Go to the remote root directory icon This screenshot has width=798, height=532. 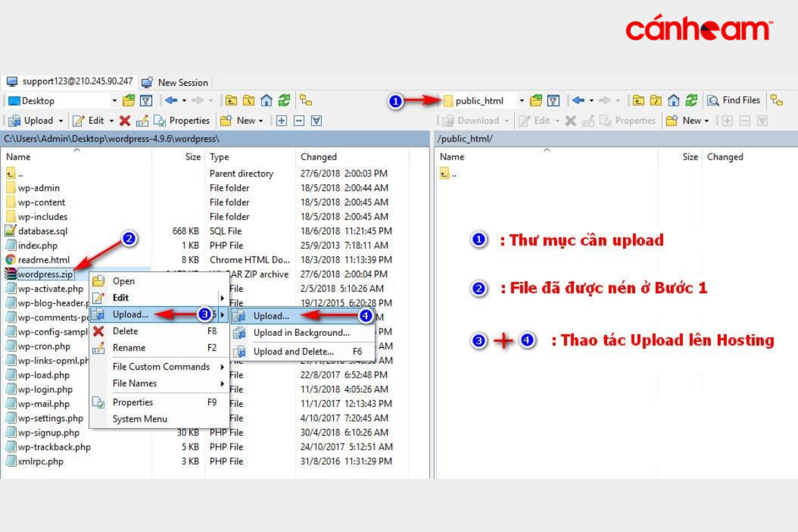point(656,100)
